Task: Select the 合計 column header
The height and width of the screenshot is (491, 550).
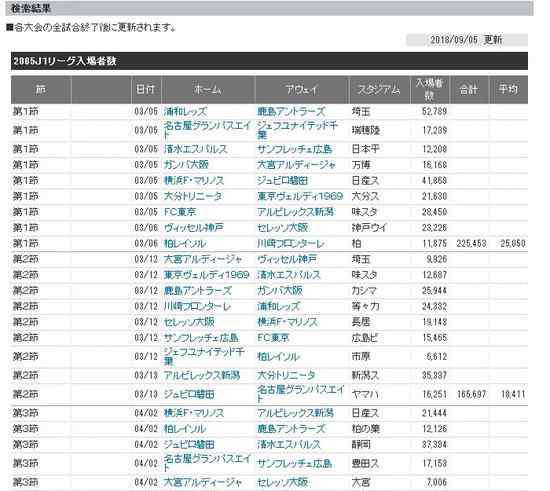Action: tap(469, 89)
